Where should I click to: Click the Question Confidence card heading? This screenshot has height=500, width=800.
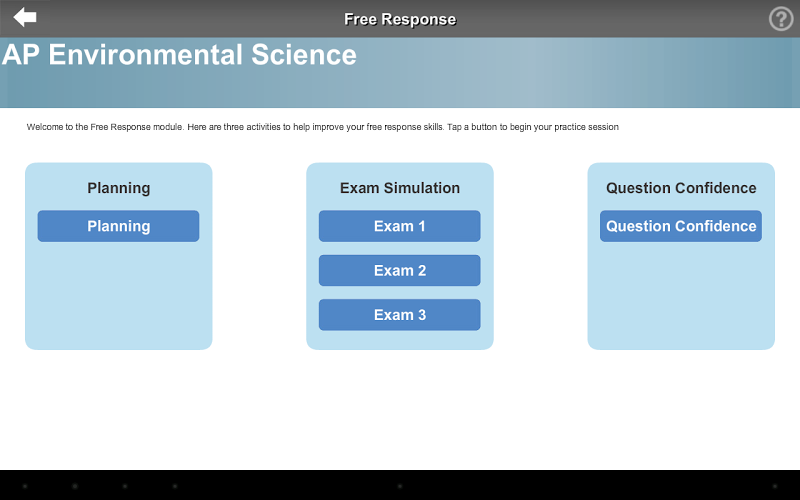click(x=681, y=188)
